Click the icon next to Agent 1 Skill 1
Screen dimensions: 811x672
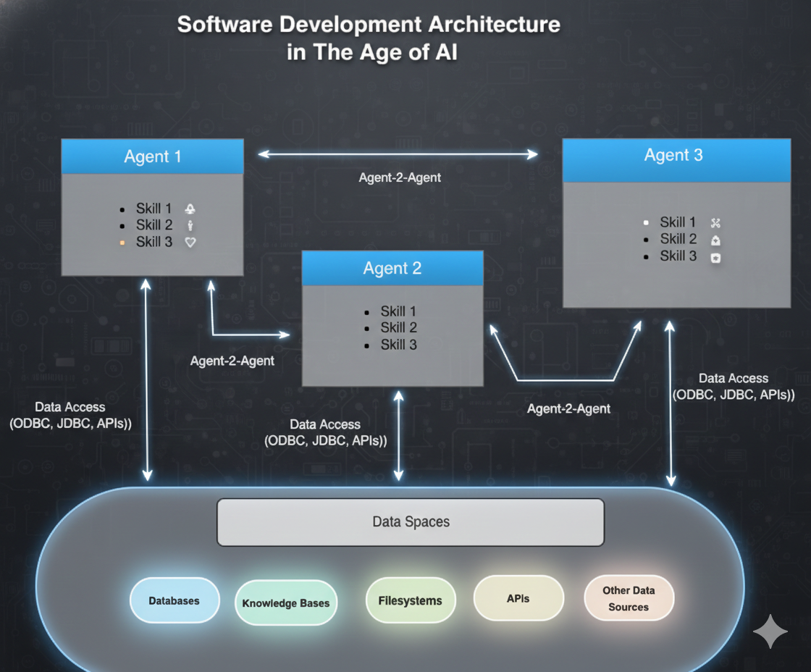tap(190, 209)
